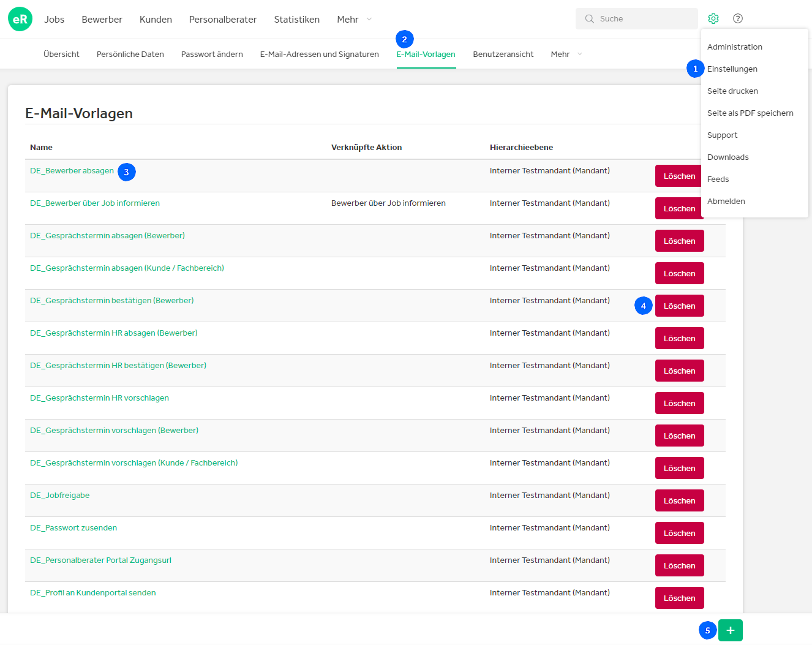Open the Bewerber menu
Screen dimensions: 812x645
tap(102, 20)
